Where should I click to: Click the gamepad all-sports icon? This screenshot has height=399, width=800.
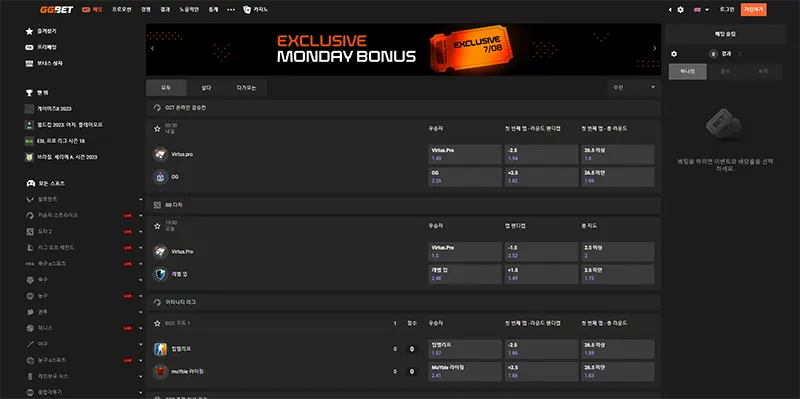(x=30, y=183)
